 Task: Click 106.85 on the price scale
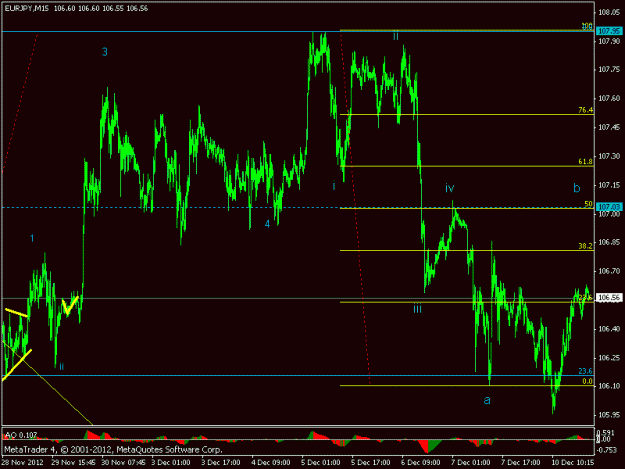pos(609,242)
